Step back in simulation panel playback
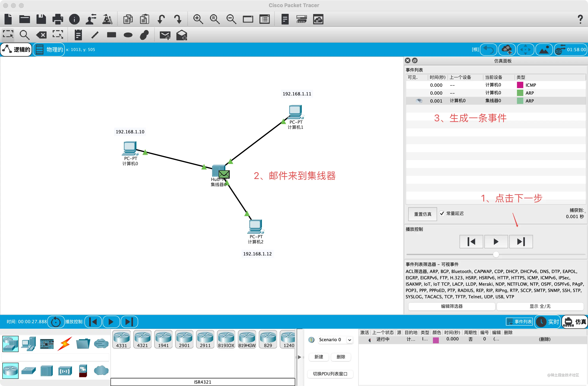This screenshot has height=386, width=588. tap(471, 241)
